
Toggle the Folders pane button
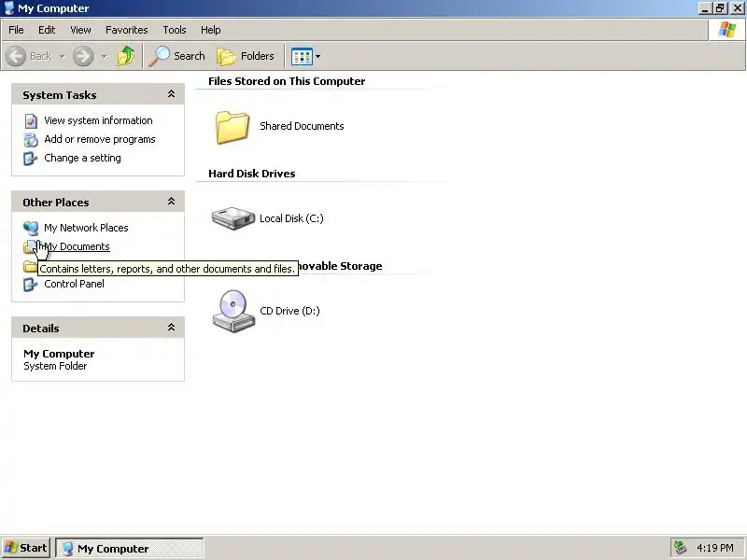(246, 56)
